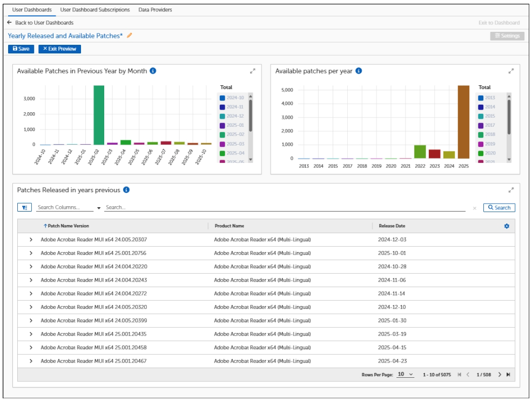
Task: Click info icon for Patches Released table
Action: point(126,190)
